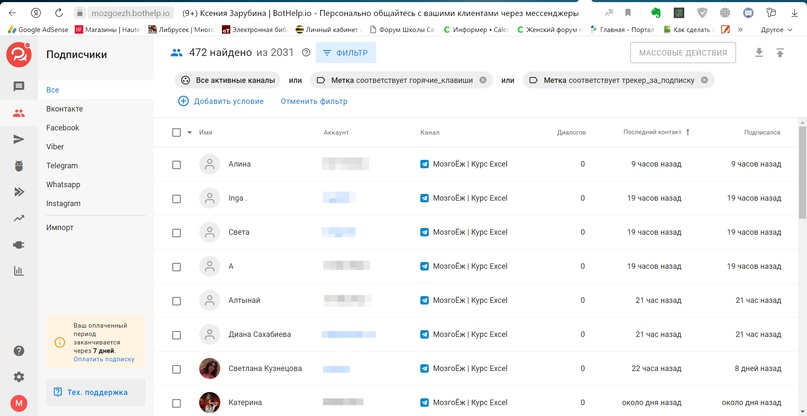This screenshot has height=416, width=807.
Task: Open analytics bar chart sidebar icon
Action: pos(18,271)
